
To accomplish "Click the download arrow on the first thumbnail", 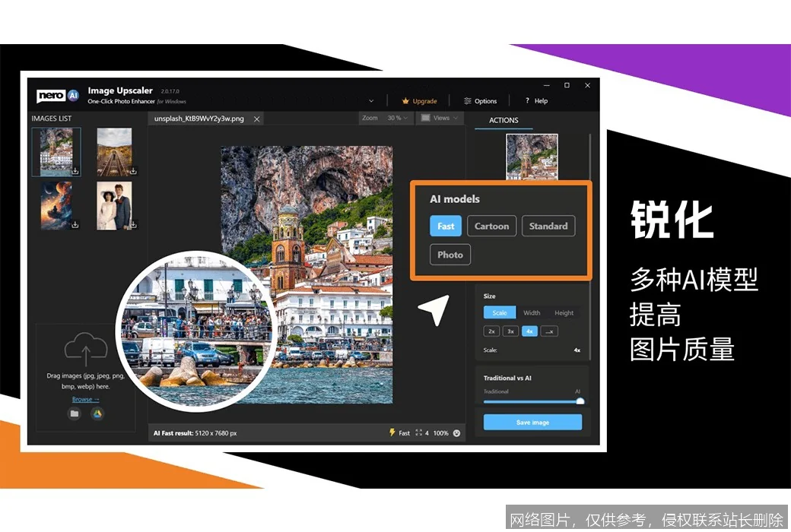I will (x=74, y=173).
